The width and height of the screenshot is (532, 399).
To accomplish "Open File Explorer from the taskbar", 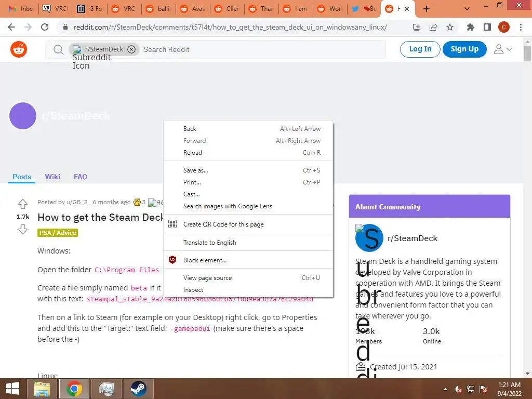I will click(x=42, y=389).
